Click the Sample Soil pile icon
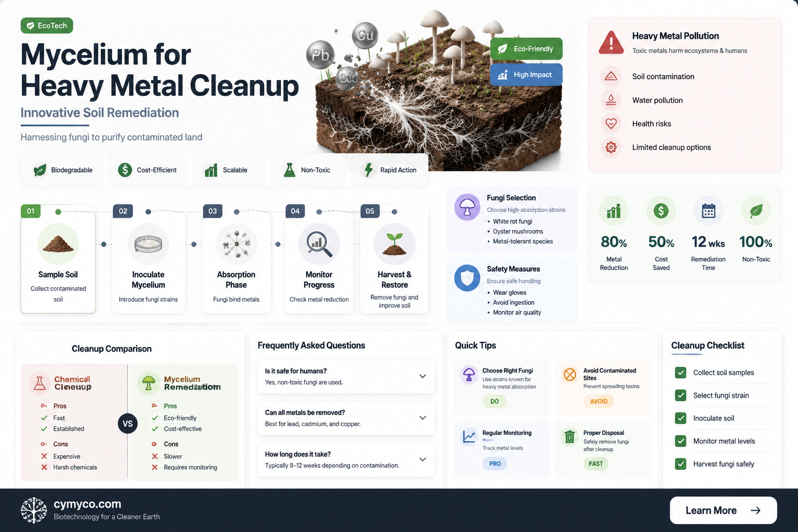 [x=58, y=244]
